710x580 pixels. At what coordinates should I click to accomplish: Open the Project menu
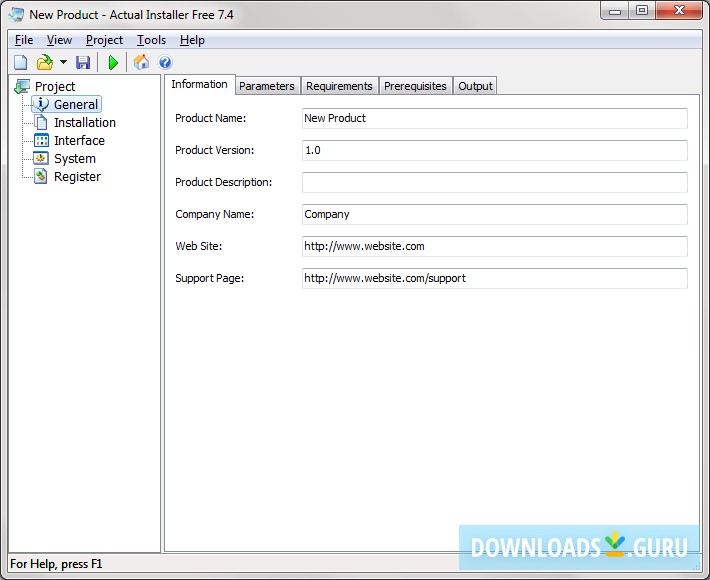pos(104,40)
